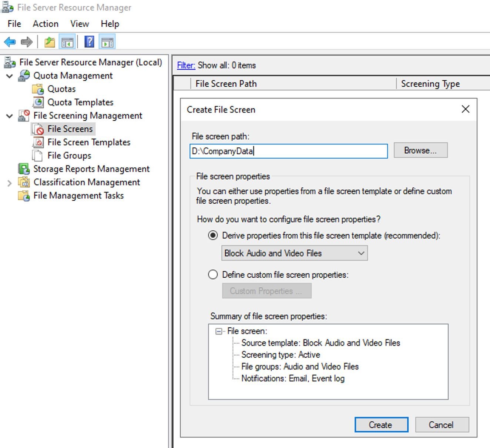The height and width of the screenshot is (448, 490).
Task: Open the blue question mark Help icon
Action: [89, 41]
